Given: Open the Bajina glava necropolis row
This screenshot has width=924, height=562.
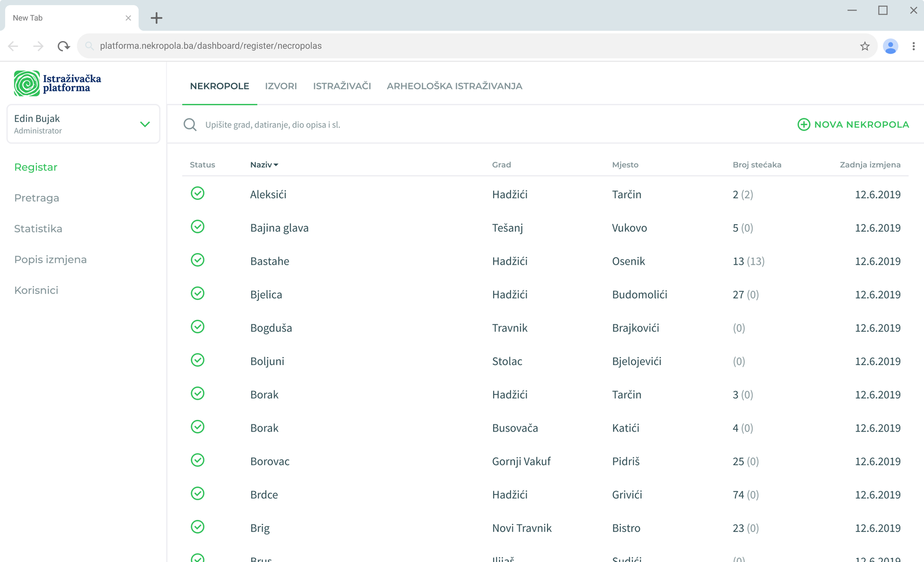Looking at the screenshot, I should tap(280, 228).
